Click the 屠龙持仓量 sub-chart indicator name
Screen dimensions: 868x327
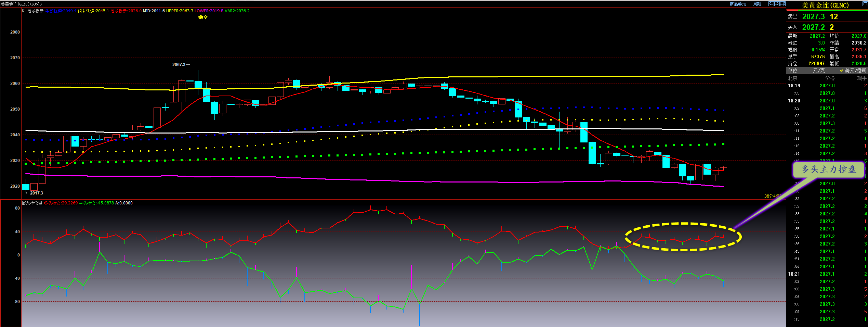click(32, 203)
